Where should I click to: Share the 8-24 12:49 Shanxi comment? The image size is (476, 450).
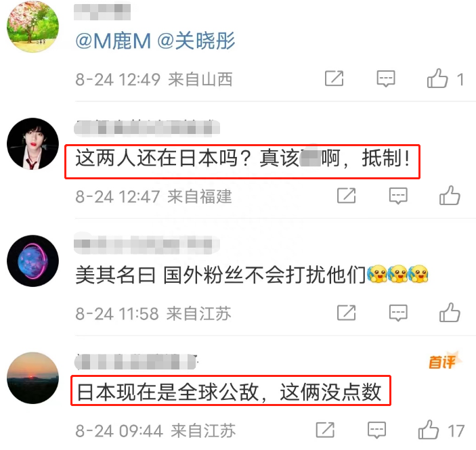(334, 78)
